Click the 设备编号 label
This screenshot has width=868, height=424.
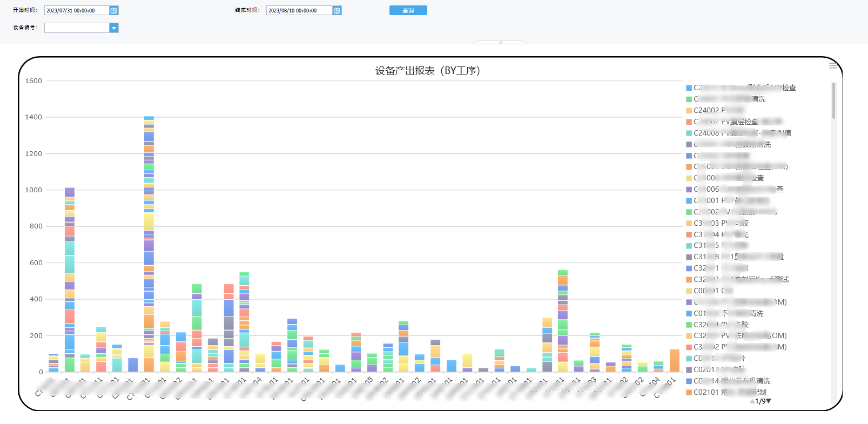(x=25, y=28)
